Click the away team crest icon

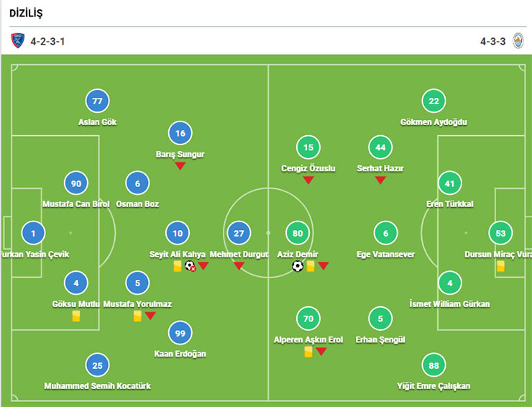coord(518,41)
